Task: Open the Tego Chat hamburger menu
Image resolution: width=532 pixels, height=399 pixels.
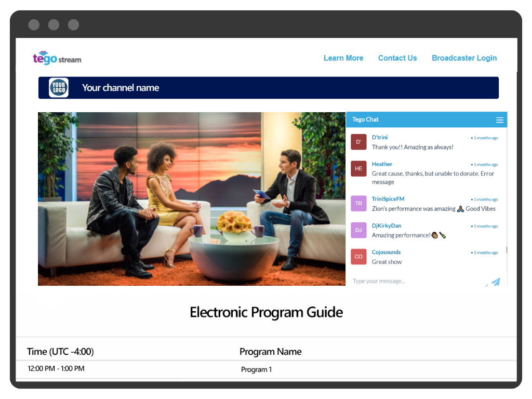Action: click(499, 120)
